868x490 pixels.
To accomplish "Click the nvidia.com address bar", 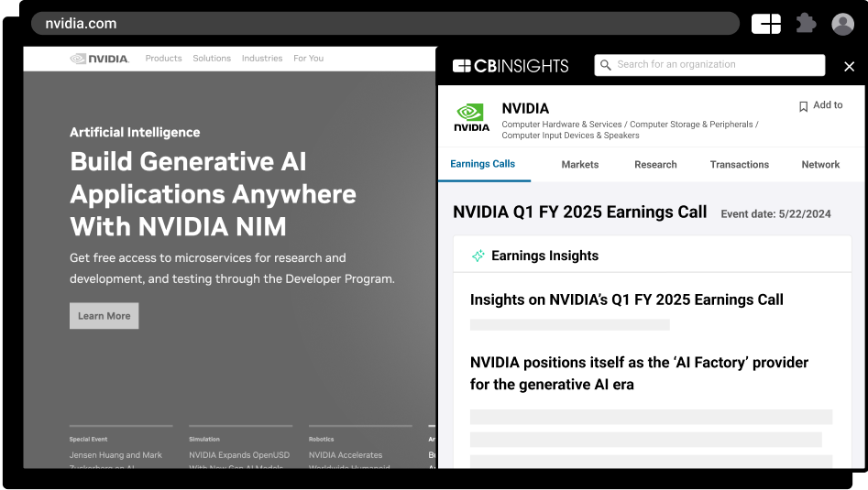I will pyautogui.click(x=385, y=24).
